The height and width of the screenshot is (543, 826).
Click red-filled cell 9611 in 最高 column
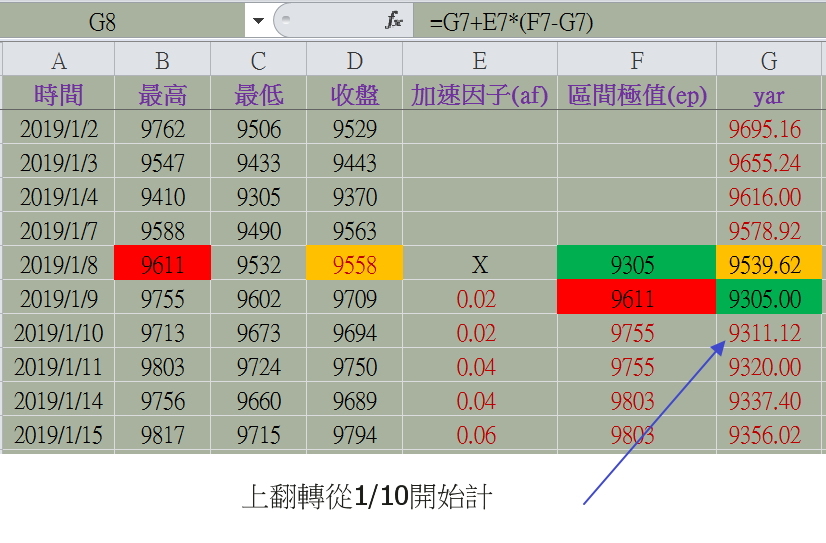point(162,264)
